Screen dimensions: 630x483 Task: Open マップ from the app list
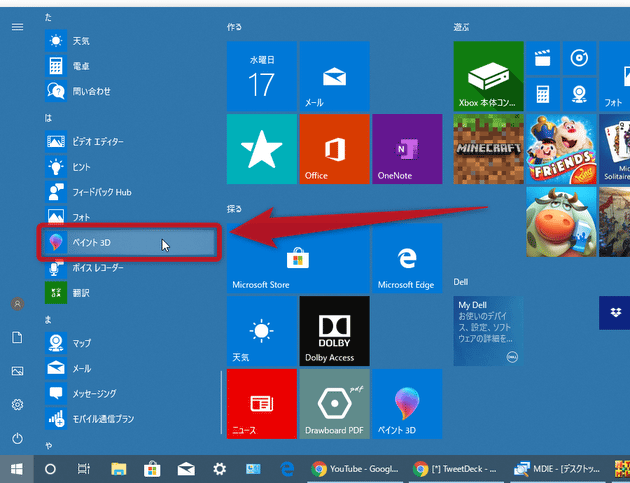pyautogui.click(x=129, y=343)
